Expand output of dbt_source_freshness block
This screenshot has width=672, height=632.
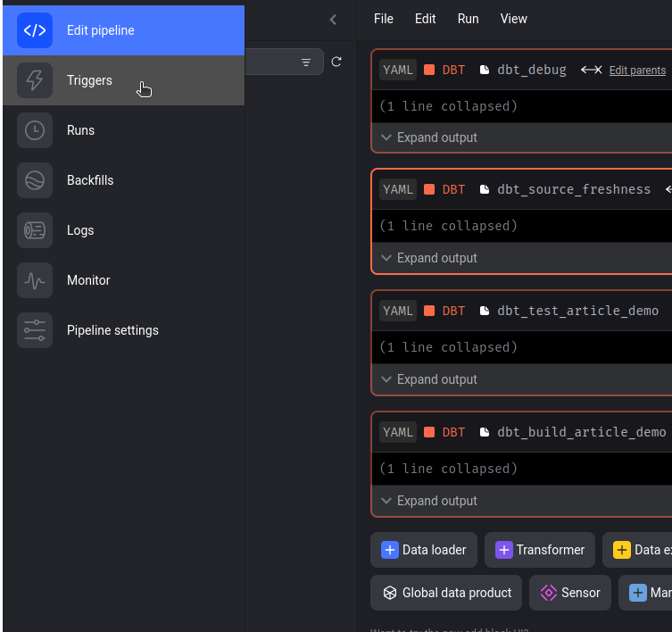point(429,258)
